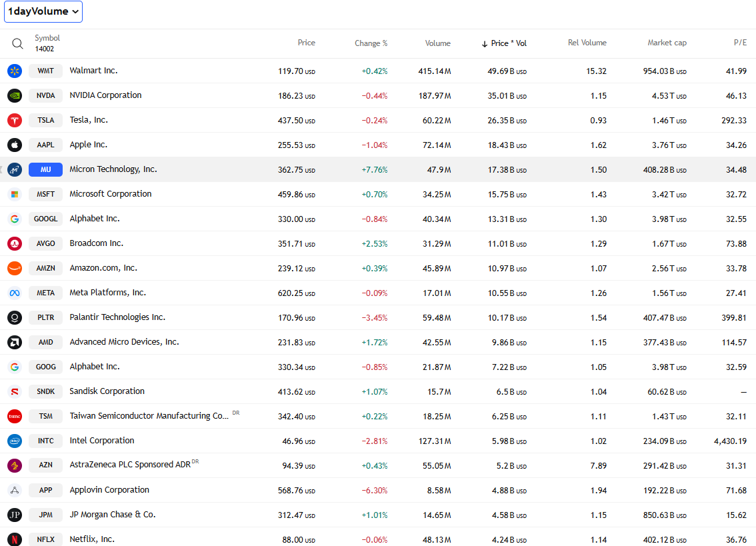756x546 pixels.
Task: Click Palantir's 399.81 P/E value
Action: (734, 318)
